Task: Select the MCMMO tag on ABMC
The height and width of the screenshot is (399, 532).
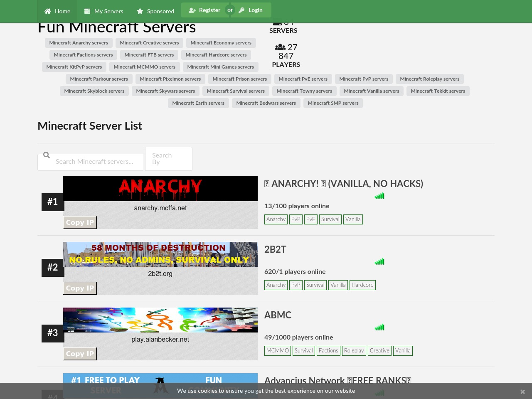Action: (278, 351)
